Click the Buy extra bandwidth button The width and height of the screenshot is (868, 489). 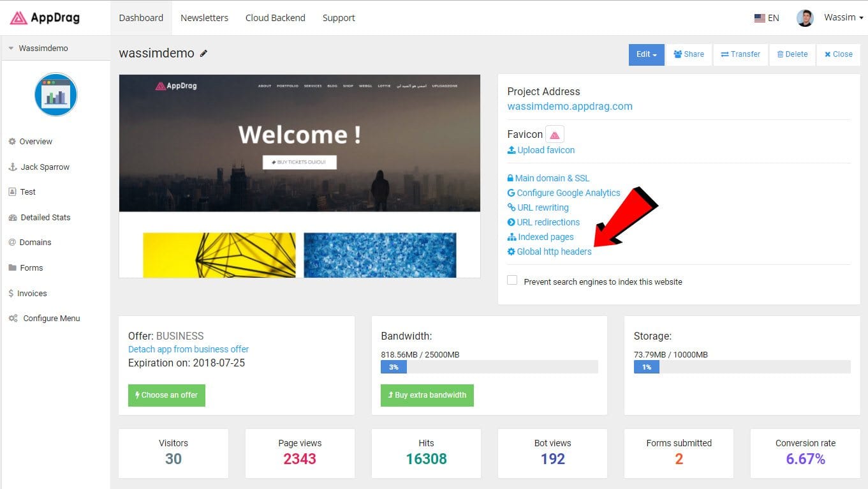tap(427, 395)
